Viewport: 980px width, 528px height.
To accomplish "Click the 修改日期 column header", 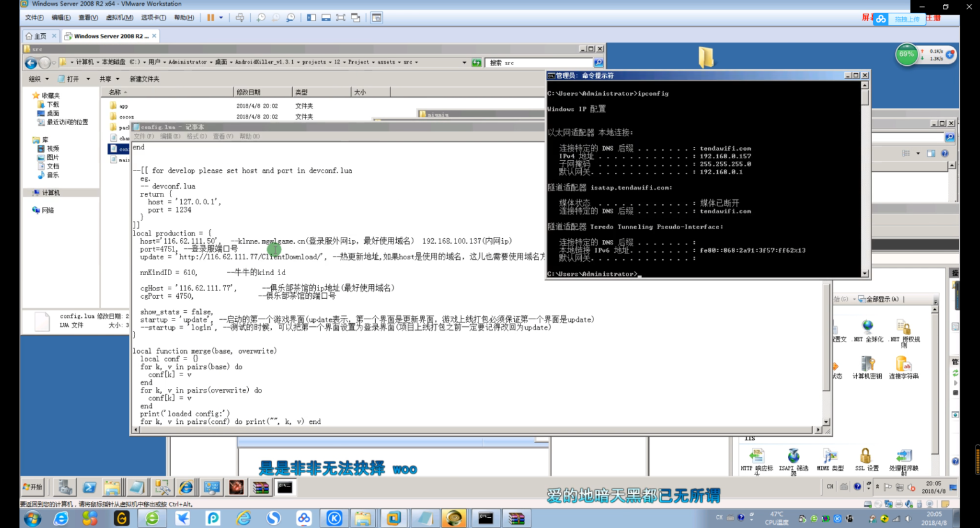I will [x=249, y=93].
